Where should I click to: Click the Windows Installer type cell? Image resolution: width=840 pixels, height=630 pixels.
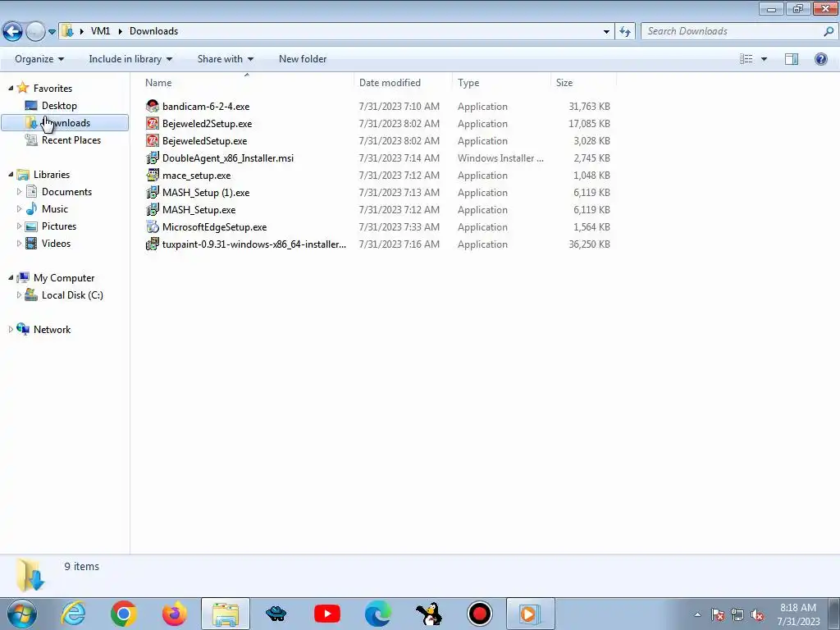click(500, 158)
